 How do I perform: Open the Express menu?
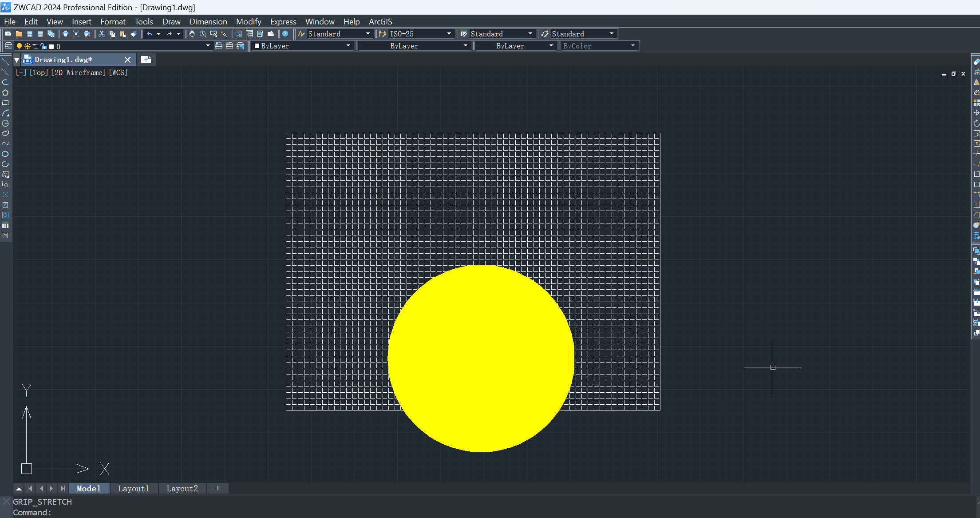click(283, 21)
